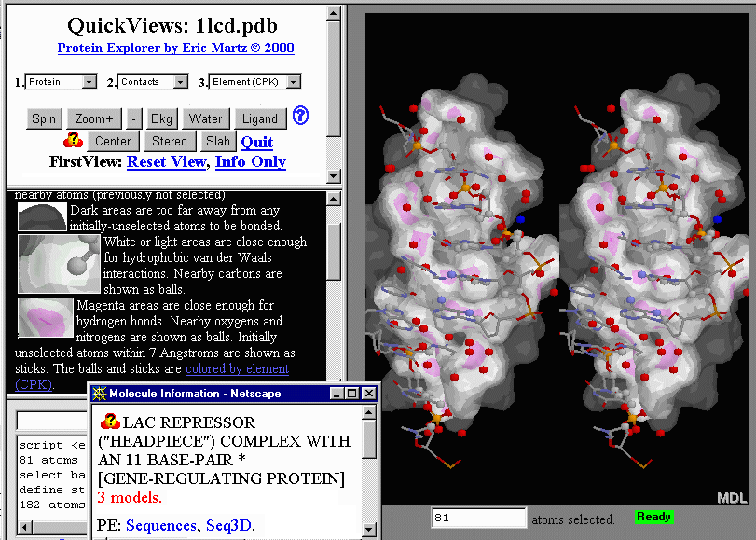Toggle the Spin button
This screenshot has width=756, height=540.
click(44, 118)
